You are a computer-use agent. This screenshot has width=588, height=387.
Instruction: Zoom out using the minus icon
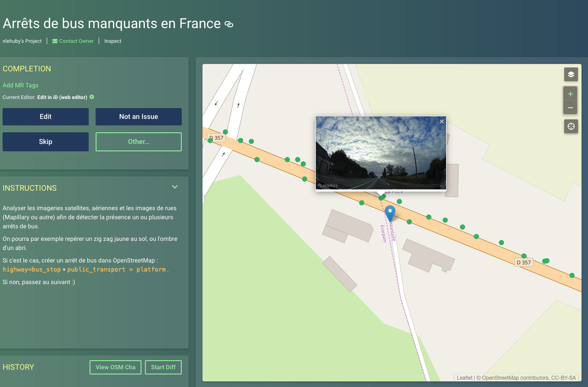[570, 107]
